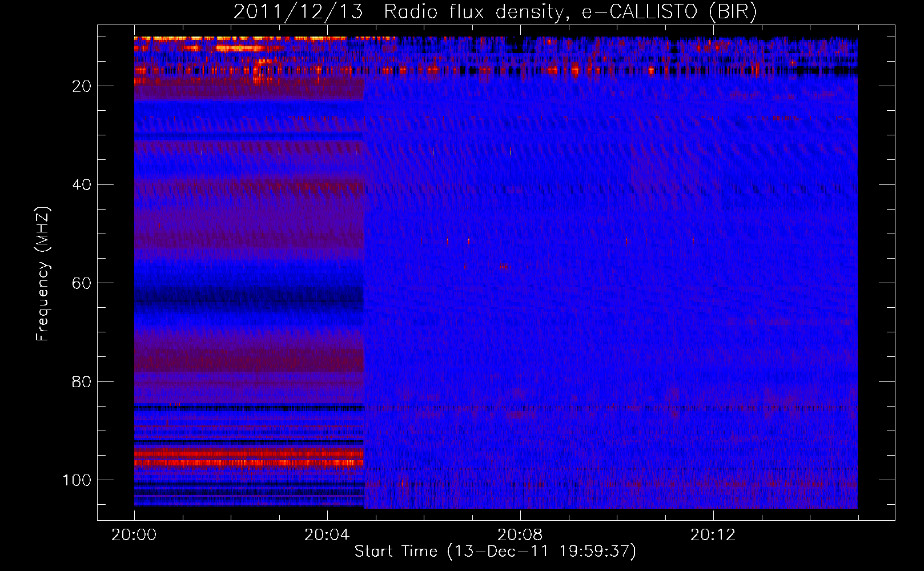Select the 20:12 time tick label
Screen dimensions: 924x571
pyautogui.click(x=713, y=535)
